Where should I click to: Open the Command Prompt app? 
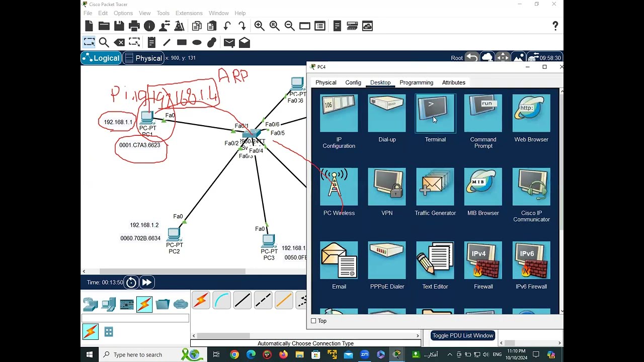click(483, 114)
